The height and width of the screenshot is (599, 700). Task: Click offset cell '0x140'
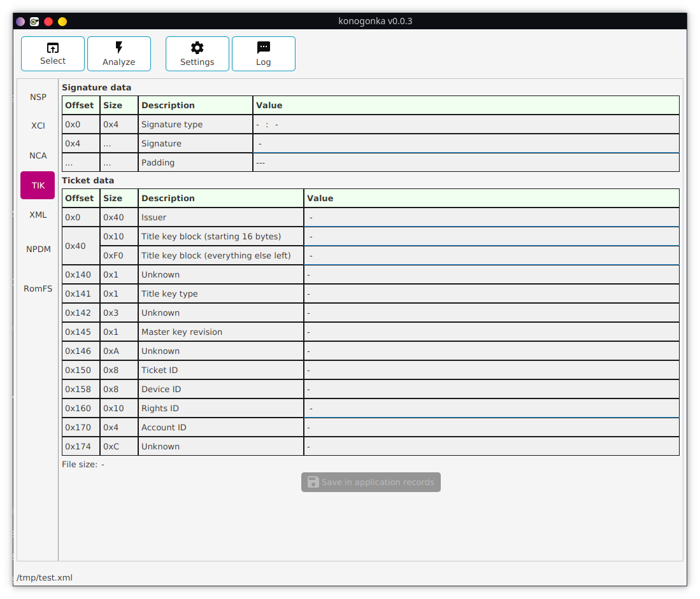coord(81,275)
